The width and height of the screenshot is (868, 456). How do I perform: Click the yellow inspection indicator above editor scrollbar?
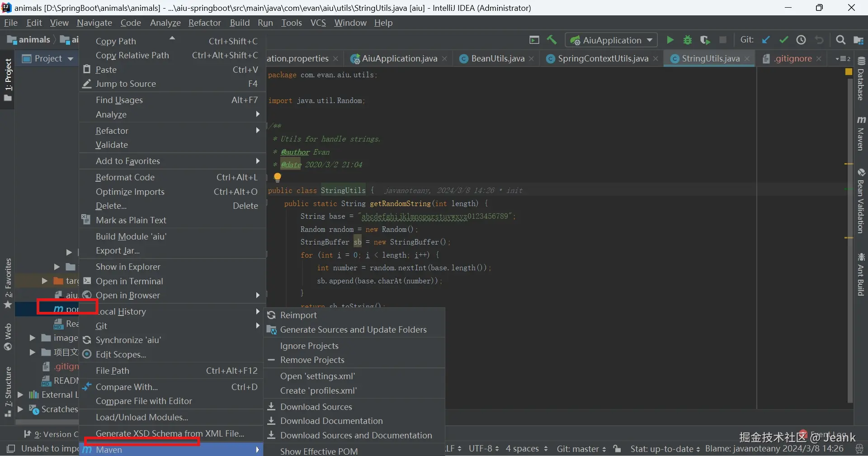pyautogui.click(x=849, y=72)
